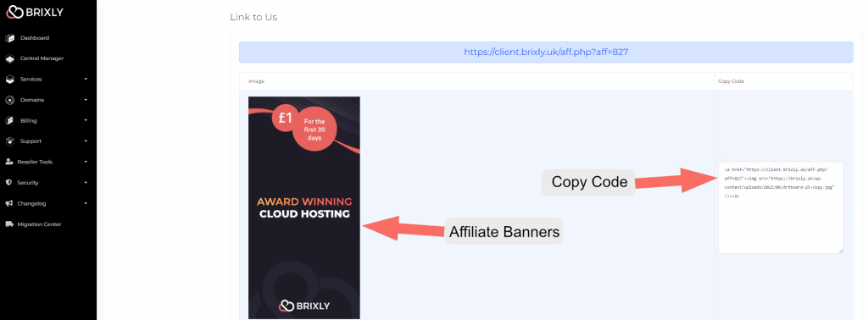Click the Billing icon in sidebar
Image resolution: width=868 pixels, height=320 pixels.
click(x=9, y=120)
